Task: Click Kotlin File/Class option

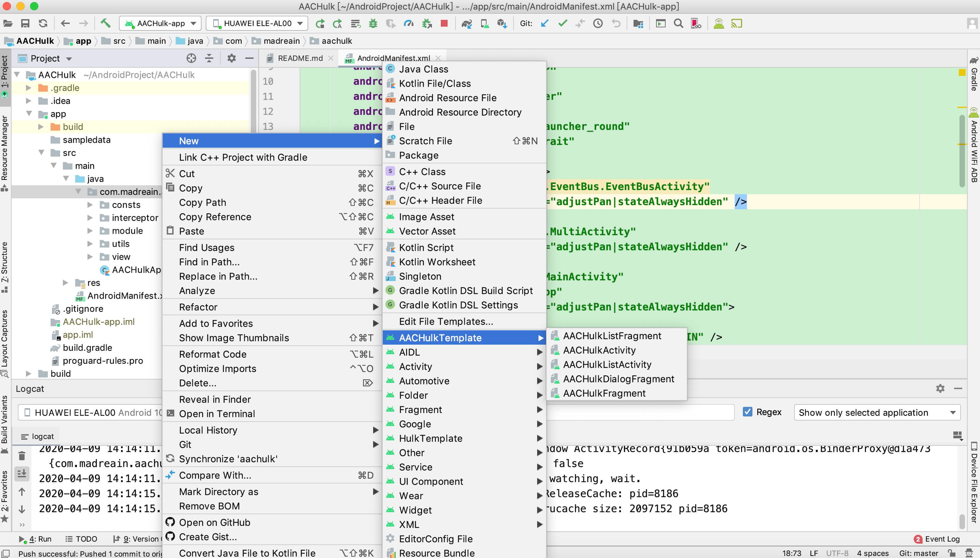Action: point(434,83)
